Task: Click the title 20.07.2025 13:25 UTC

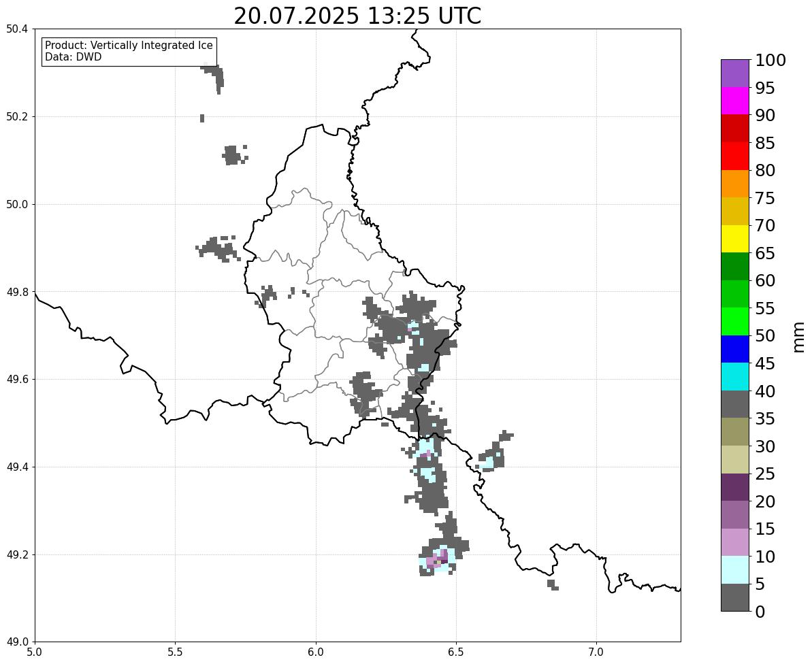Action: (357, 16)
